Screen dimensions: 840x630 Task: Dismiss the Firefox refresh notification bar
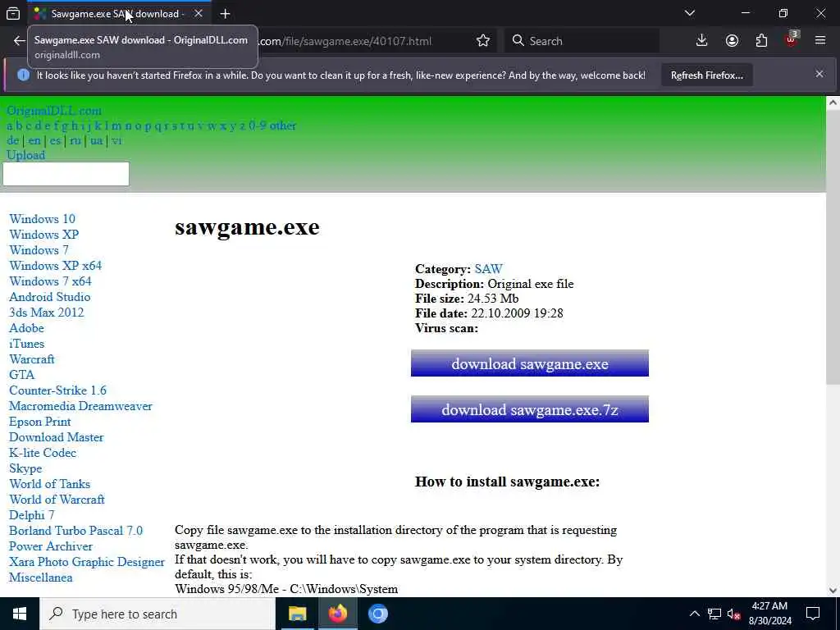point(819,74)
